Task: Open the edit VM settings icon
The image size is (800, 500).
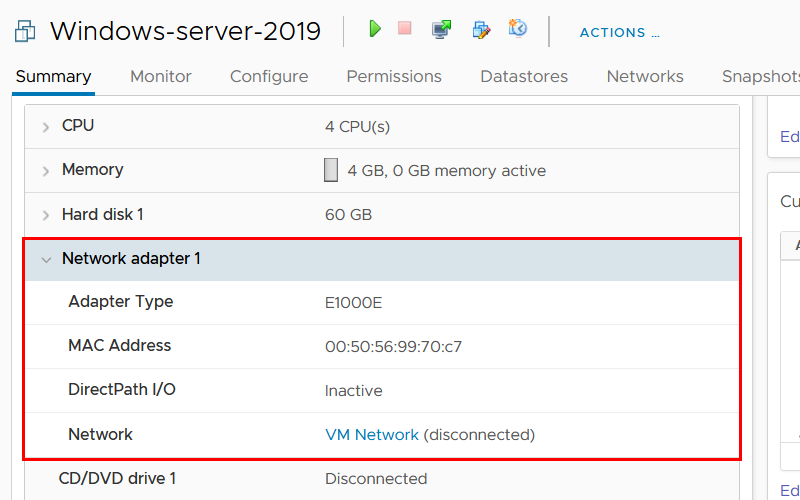Action: tap(481, 30)
